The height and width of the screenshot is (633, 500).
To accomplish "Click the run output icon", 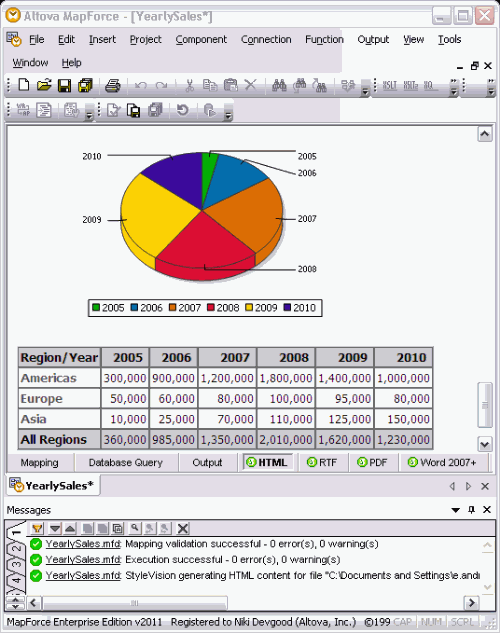I will tap(210, 110).
